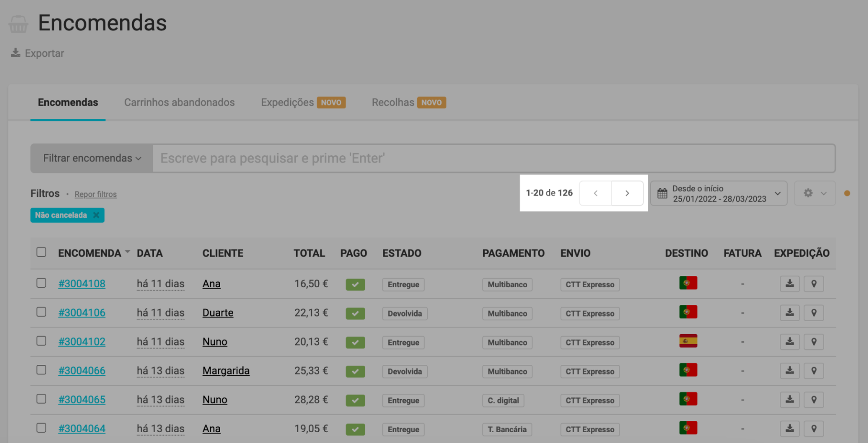Click the download icon for order #3004102
The width and height of the screenshot is (868, 443).
789,342
